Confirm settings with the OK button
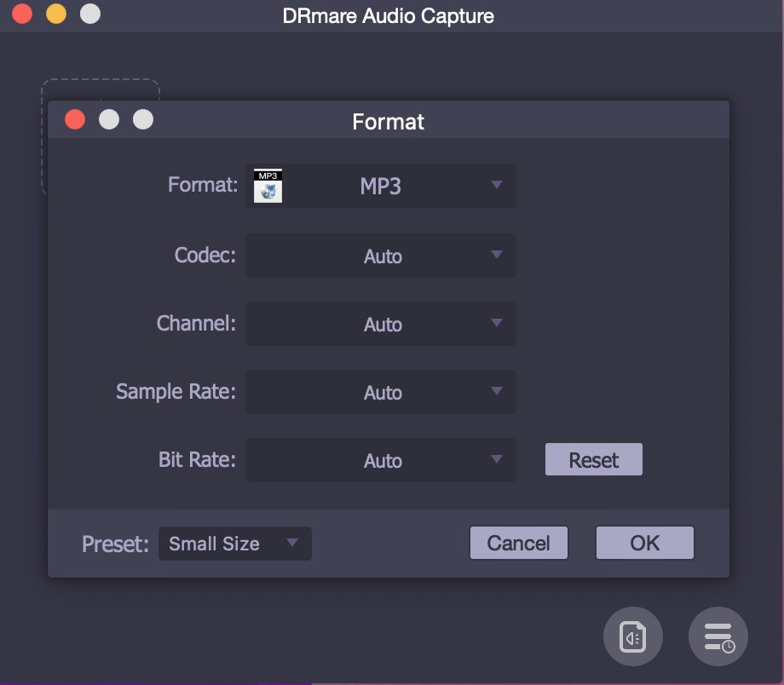The image size is (784, 685). point(644,544)
